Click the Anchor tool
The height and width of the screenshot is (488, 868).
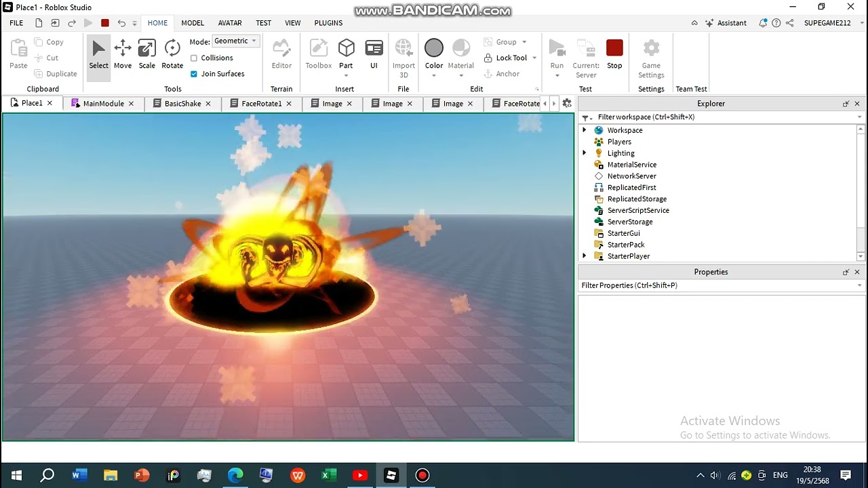pos(501,74)
